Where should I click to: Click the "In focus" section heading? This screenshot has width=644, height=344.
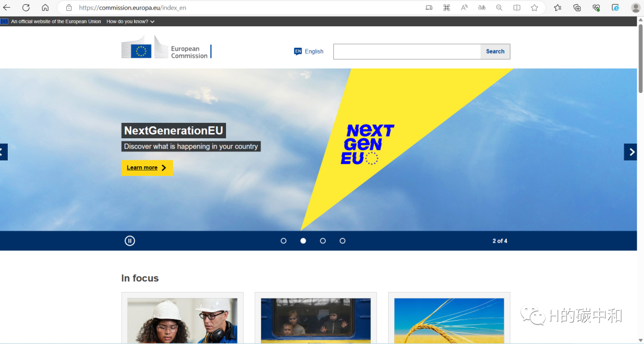[x=140, y=278]
